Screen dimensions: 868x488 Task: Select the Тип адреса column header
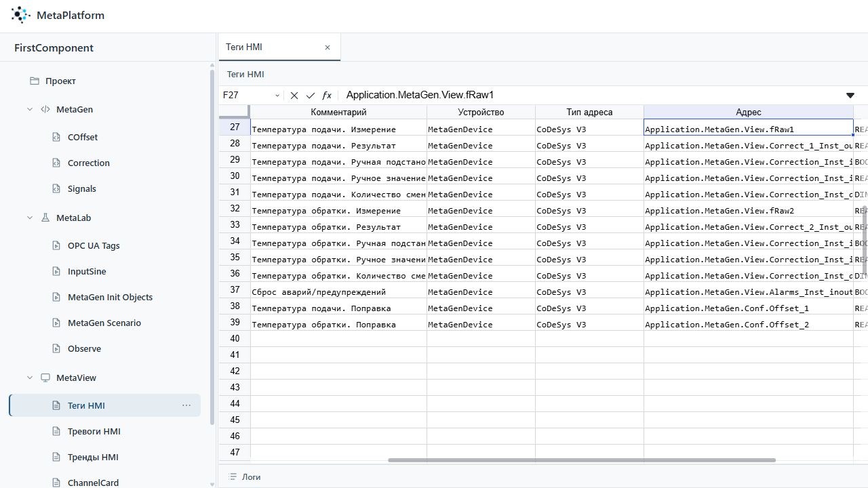pos(589,113)
